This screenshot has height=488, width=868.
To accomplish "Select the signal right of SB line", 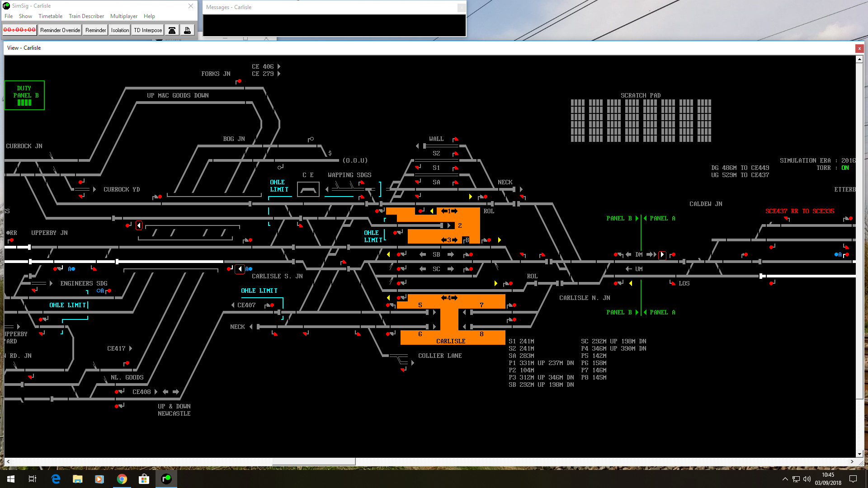I will (468, 255).
